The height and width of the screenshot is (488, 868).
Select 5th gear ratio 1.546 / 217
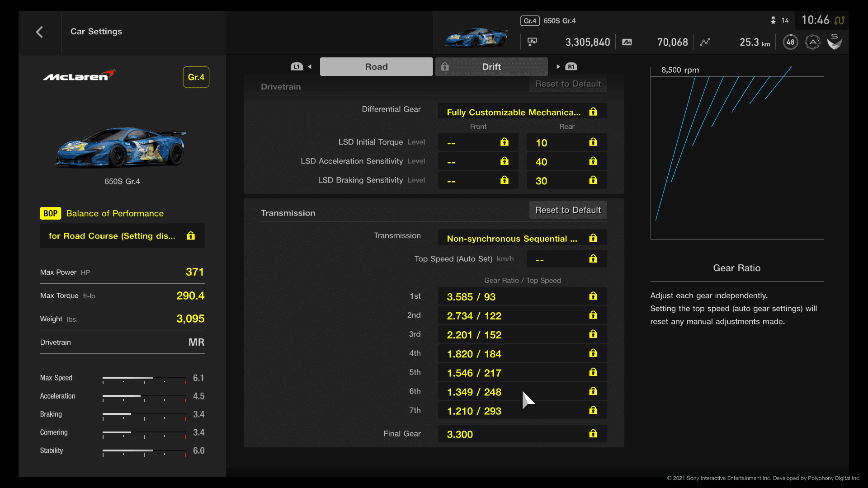pyautogui.click(x=523, y=372)
